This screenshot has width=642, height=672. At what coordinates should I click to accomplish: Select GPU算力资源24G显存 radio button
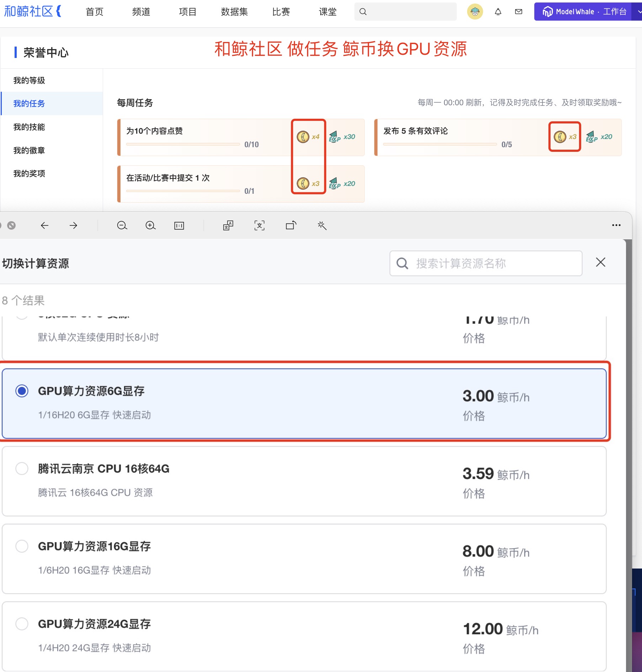click(x=22, y=624)
